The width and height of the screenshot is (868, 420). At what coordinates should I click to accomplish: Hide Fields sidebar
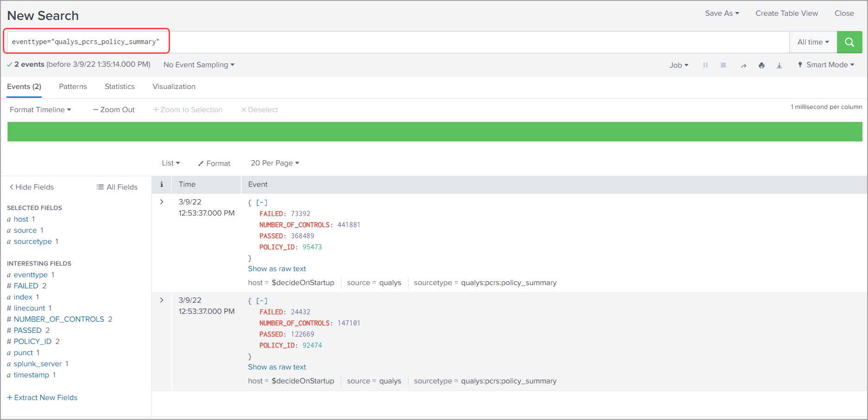pyautogui.click(x=31, y=187)
